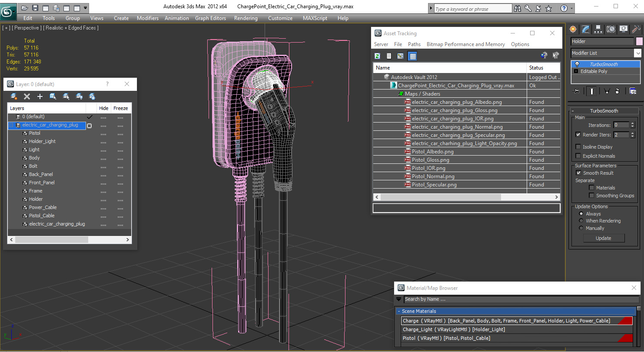This screenshot has width=644, height=352.
Task: Open the MAXScript menu
Action: [x=315, y=18]
